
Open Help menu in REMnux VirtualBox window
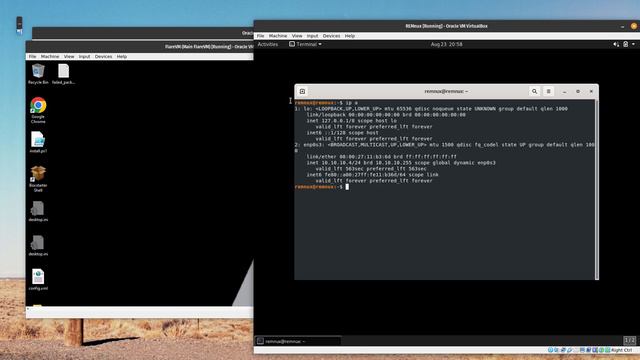[350, 36]
